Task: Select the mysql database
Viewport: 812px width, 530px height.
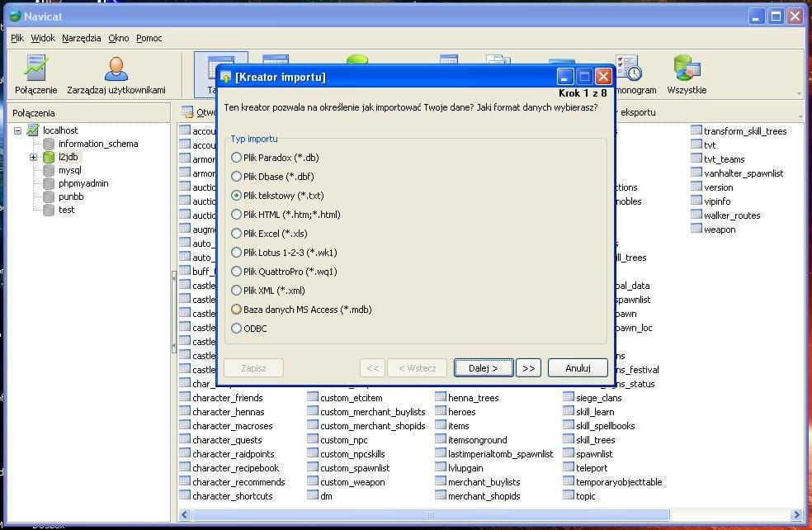Action: tap(70, 170)
